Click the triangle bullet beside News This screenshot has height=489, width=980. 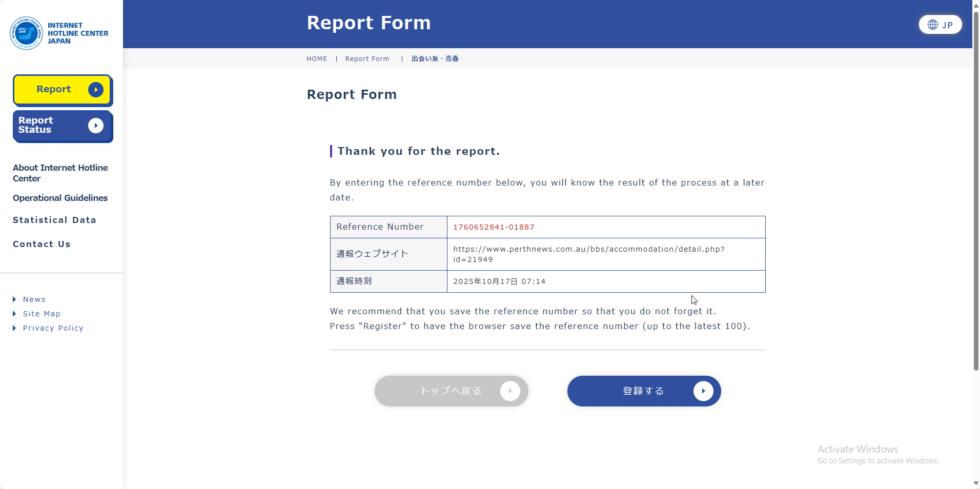[14, 299]
